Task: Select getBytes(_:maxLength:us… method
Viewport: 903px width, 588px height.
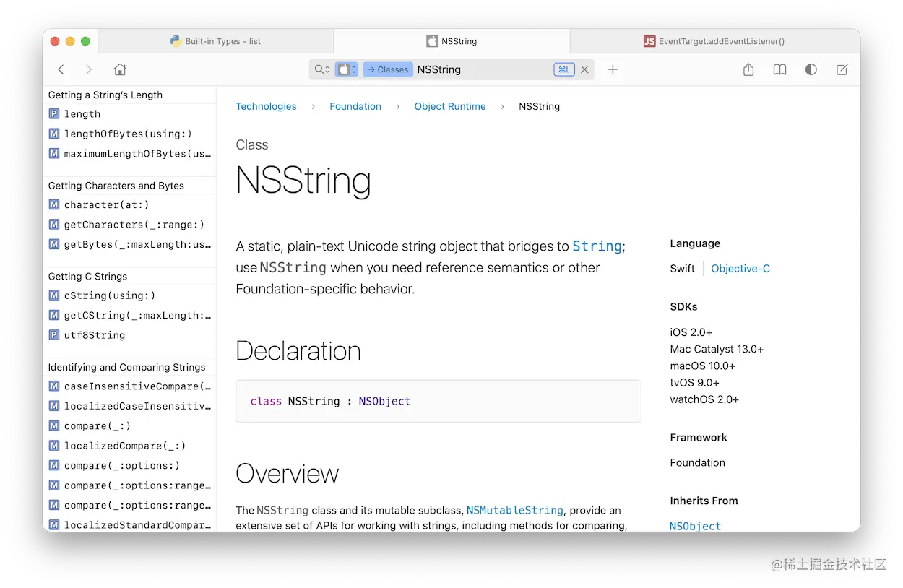Action: (130, 244)
